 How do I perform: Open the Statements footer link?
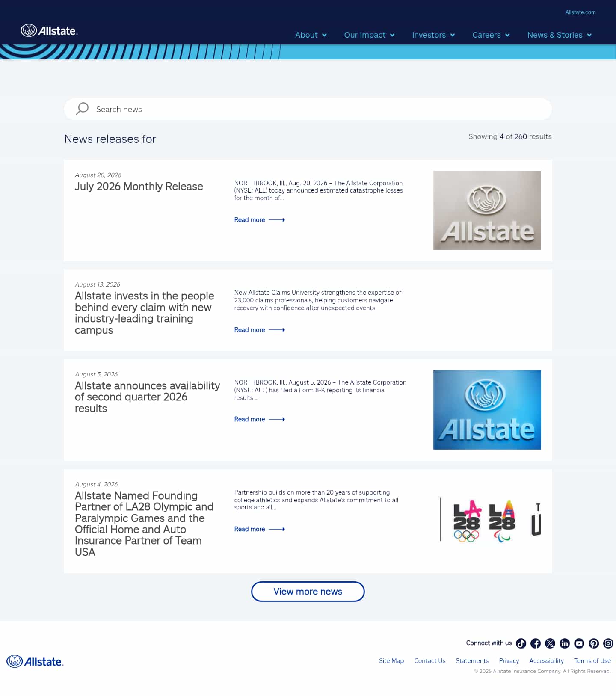[472, 661]
